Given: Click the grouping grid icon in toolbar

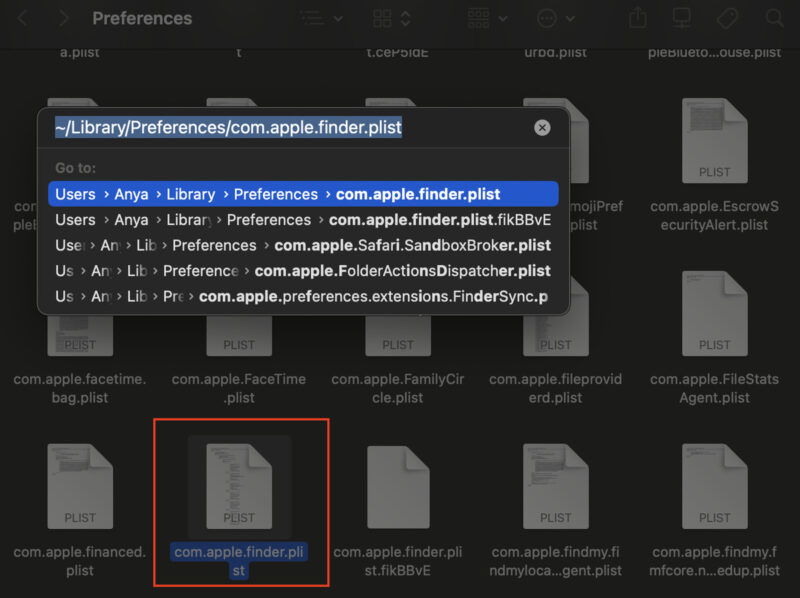Looking at the screenshot, I should 478,18.
